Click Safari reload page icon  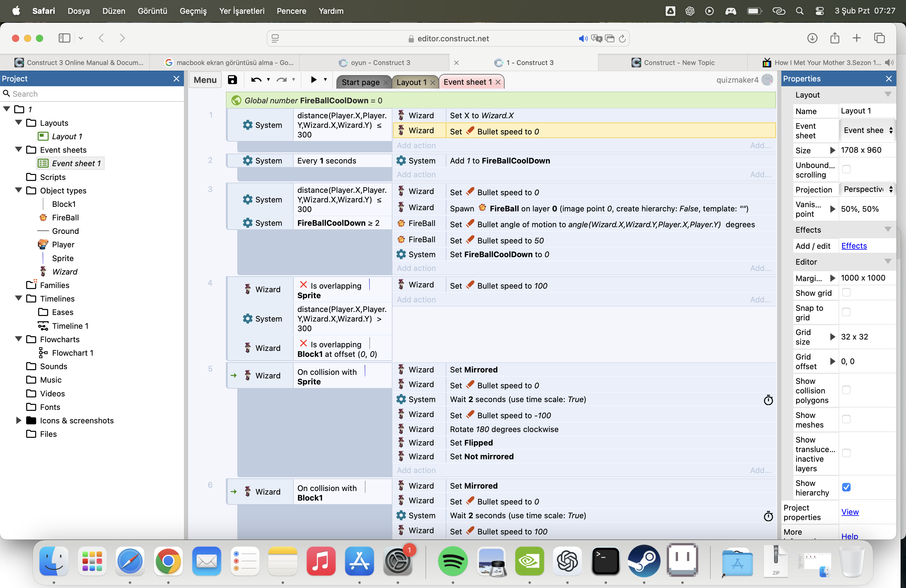622,38
